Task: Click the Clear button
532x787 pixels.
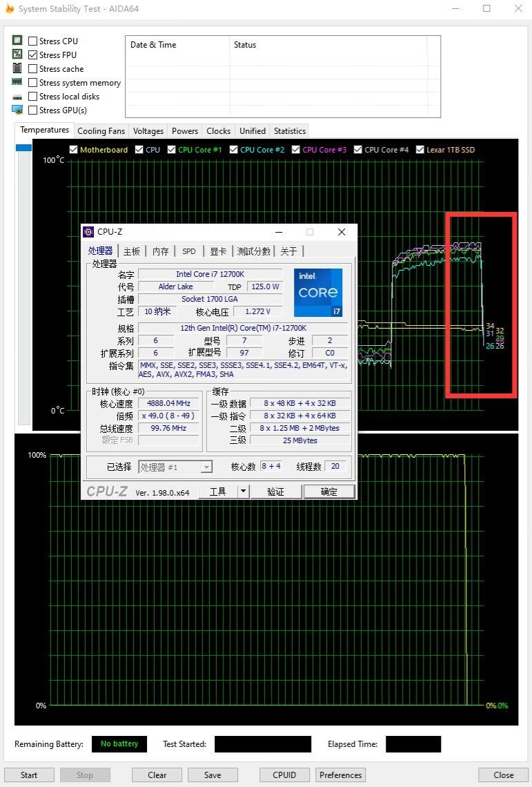Action: [157, 775]
